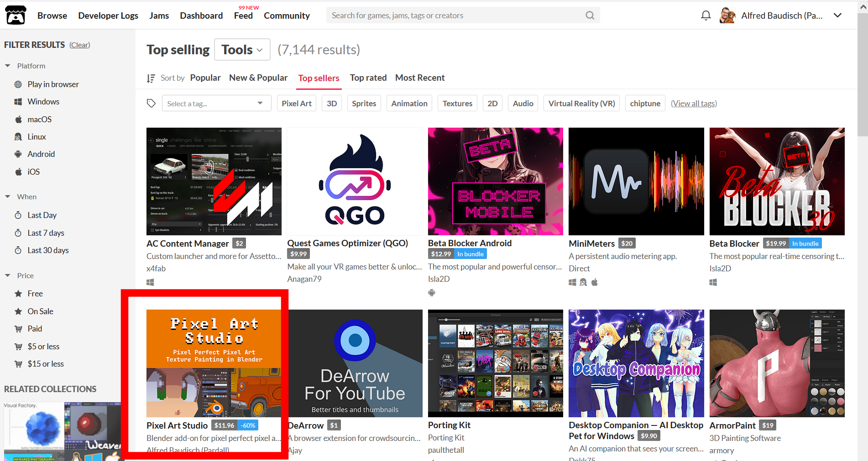Click Windows icon under AC Content Manager
This screenshot has width=868, height=461.
[x=150, y=282]
